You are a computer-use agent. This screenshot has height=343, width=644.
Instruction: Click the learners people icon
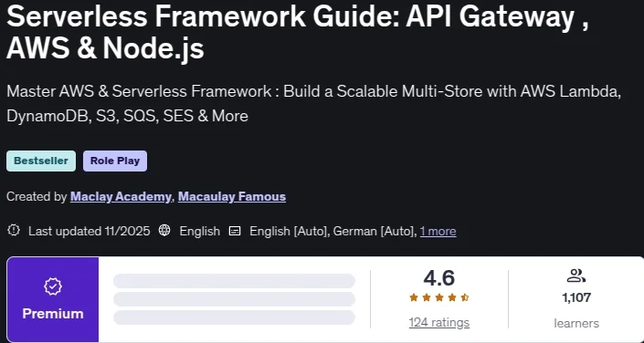575,275
